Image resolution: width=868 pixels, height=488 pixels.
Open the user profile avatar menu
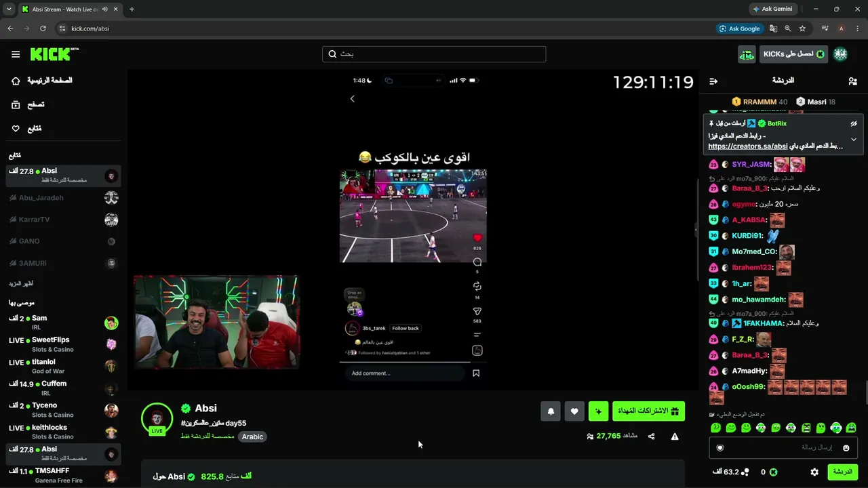coord(840,54)
